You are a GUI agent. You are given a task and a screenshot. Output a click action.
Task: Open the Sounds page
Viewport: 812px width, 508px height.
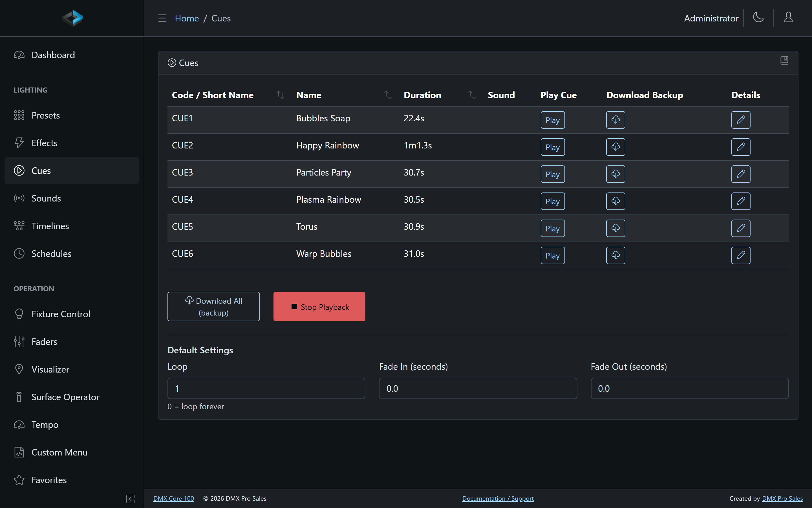coord(72,198)
